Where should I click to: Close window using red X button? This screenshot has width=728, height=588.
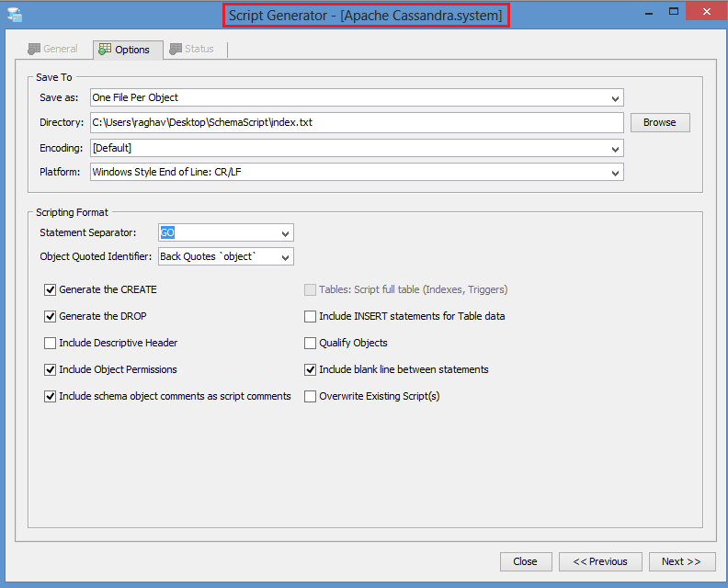click(706, 12)
